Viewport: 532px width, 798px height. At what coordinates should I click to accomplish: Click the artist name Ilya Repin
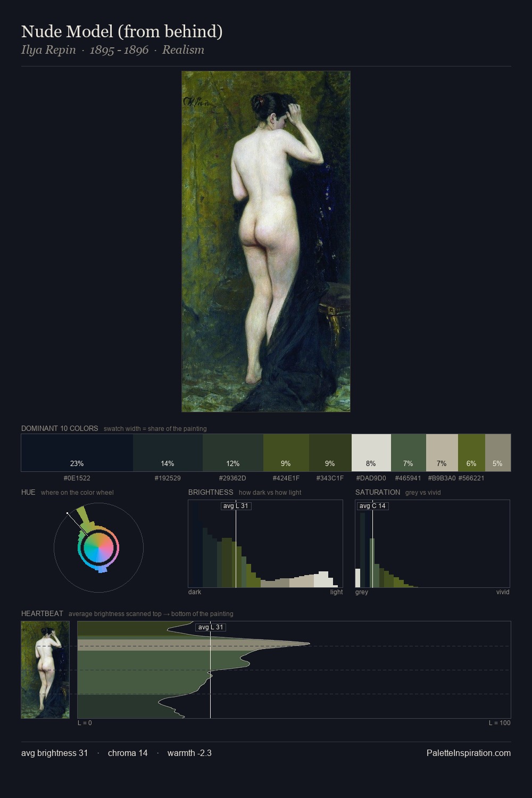coord(48,50)
